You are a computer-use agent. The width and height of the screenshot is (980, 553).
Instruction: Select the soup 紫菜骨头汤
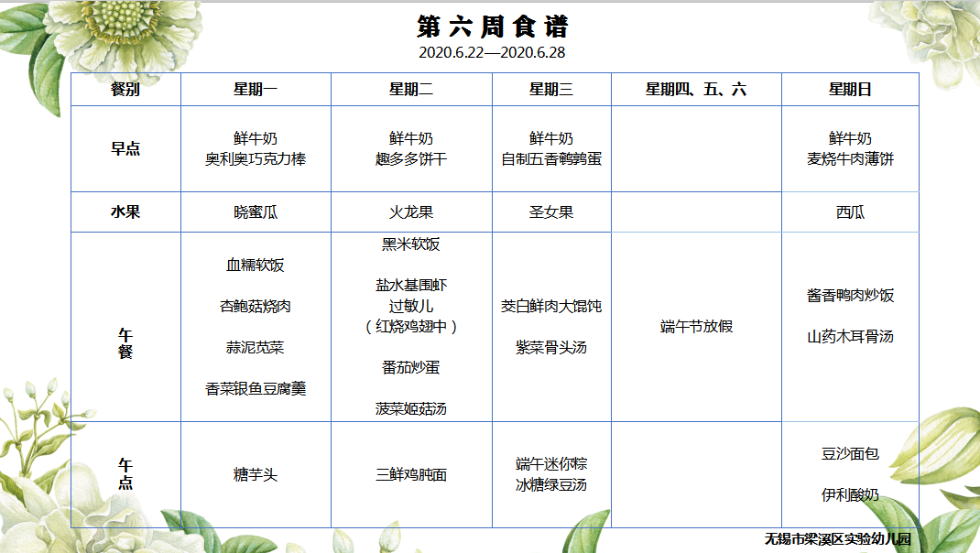coord(550,347)
